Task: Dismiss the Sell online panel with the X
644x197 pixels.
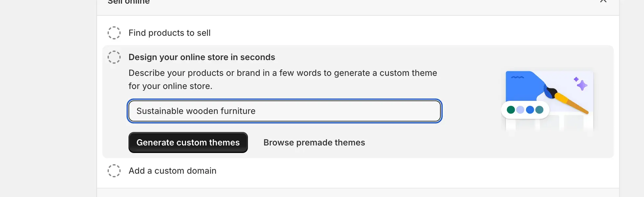Action: pos(603,1)
